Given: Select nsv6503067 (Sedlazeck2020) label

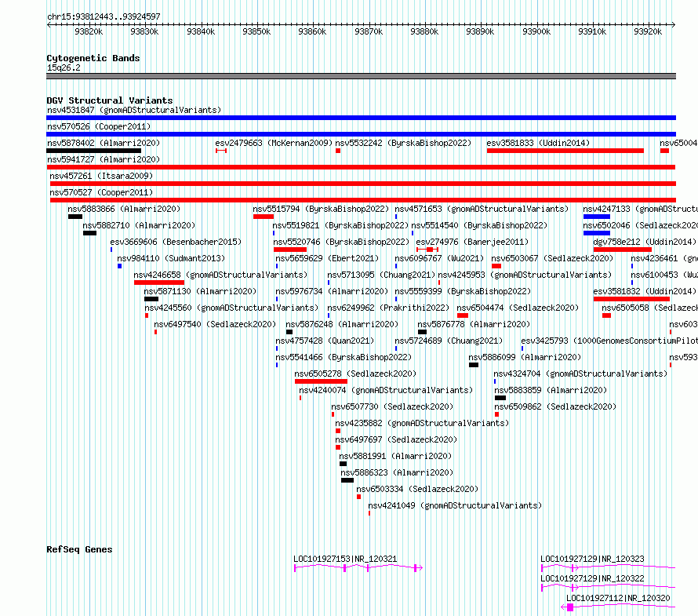Looking at the screenshot, I should (x=552, y=258).
